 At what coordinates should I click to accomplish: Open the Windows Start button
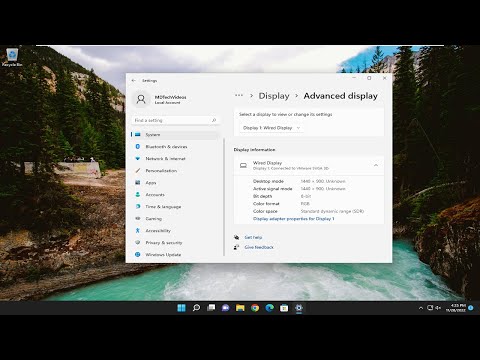pyautogui.click(x=181, y=308)
